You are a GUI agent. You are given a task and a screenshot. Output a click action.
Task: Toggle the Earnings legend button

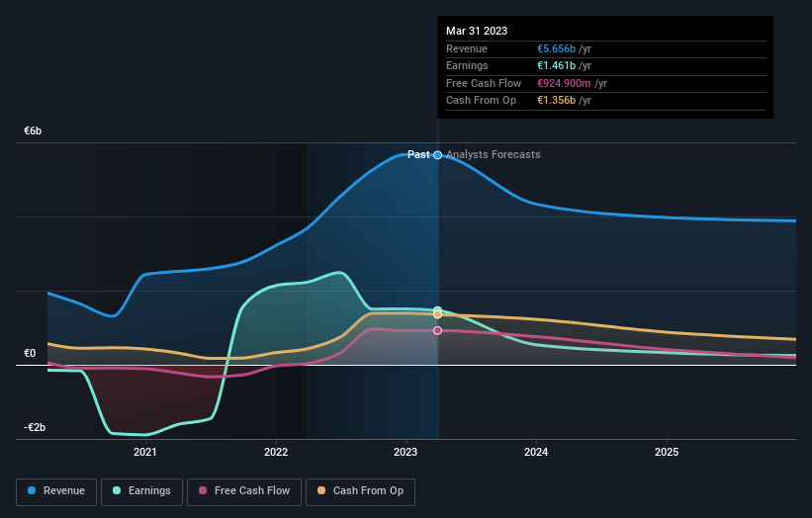pos(141,491)
